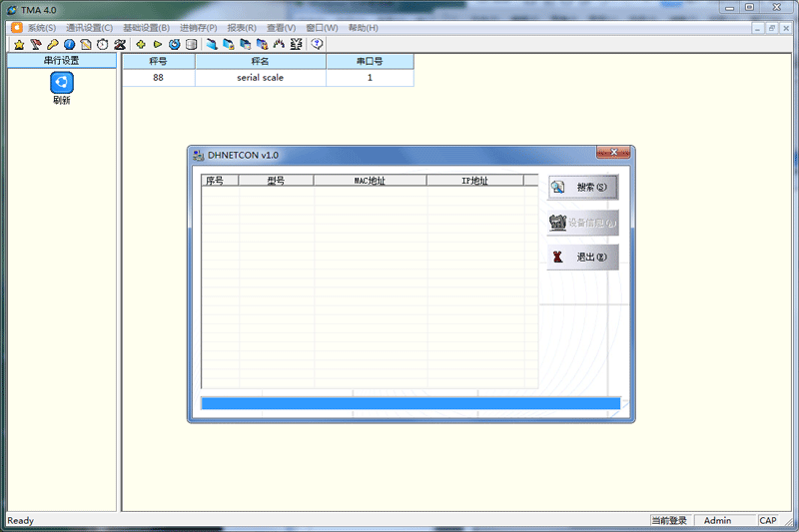Open the 帮助(H) menu
Screen dimensions: 799x532
coord(363,28)
